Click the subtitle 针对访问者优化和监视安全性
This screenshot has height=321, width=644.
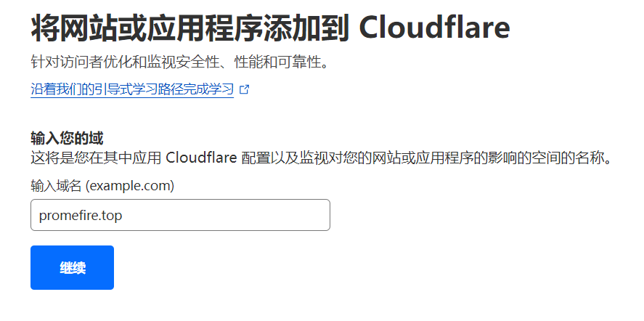tap(122, 63)
